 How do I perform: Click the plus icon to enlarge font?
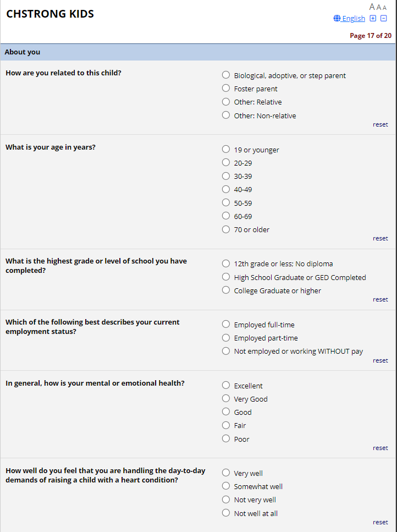click(x=373, y=18)
